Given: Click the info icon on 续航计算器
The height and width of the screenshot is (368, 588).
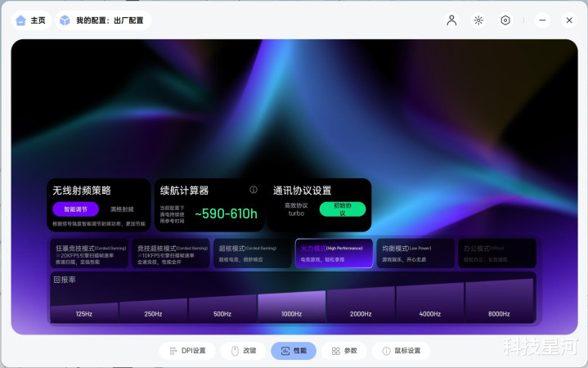Looking at the screenshot, I should pos(254,190).
